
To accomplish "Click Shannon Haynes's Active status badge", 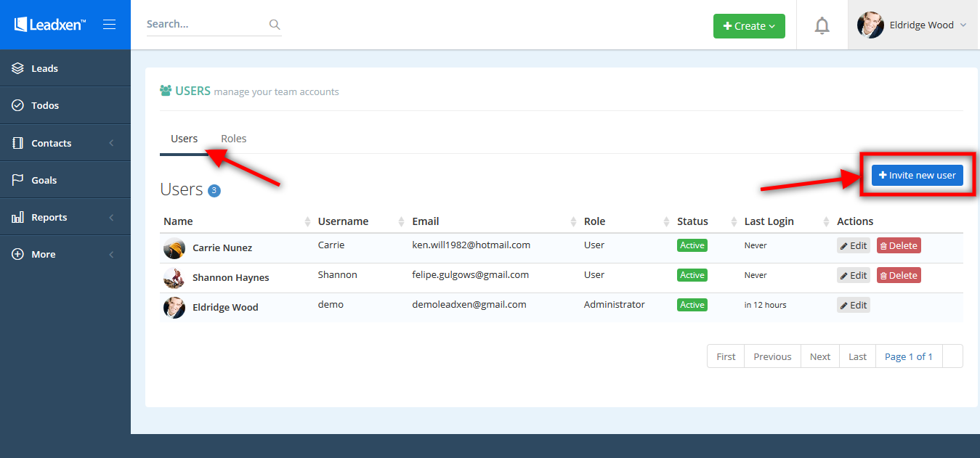I will point(692,275).
